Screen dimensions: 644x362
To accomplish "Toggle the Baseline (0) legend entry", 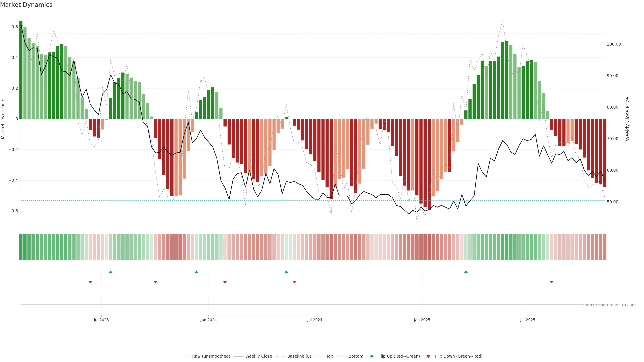I will coord(299,356).
